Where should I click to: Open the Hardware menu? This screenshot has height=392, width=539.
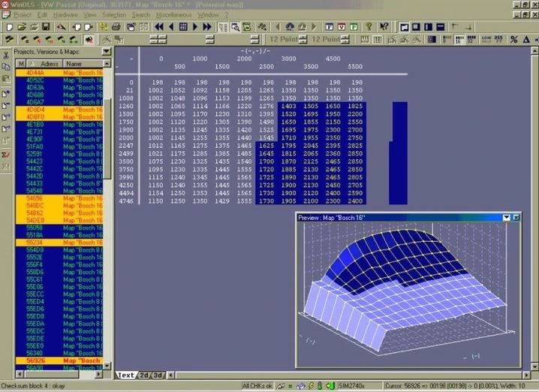pos(65,14)
